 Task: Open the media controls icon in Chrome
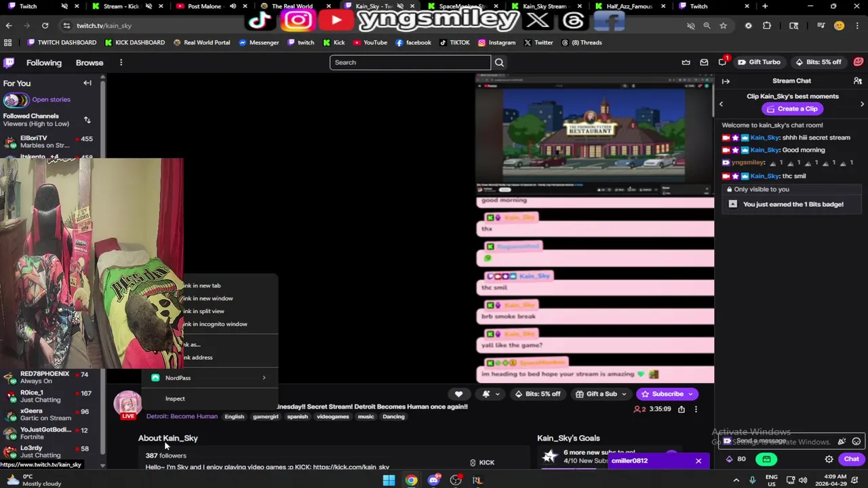pos(821,26)
